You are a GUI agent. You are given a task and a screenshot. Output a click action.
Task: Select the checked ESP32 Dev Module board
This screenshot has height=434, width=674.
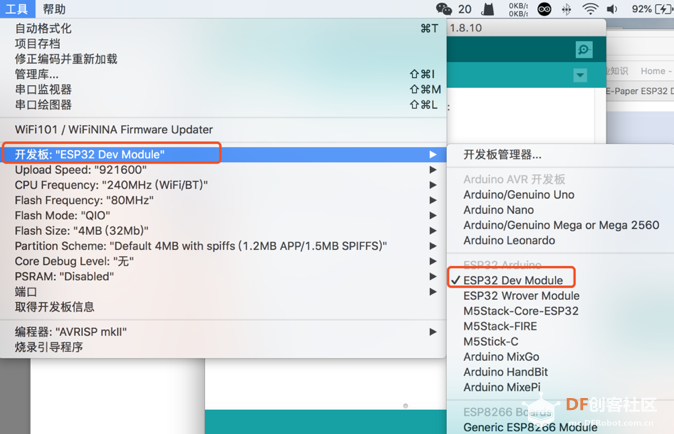pyautogui.click(x=561, y=281)
